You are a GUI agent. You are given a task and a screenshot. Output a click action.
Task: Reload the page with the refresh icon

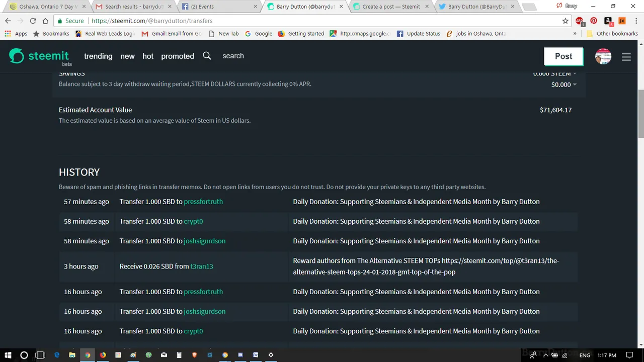(33, 21)
